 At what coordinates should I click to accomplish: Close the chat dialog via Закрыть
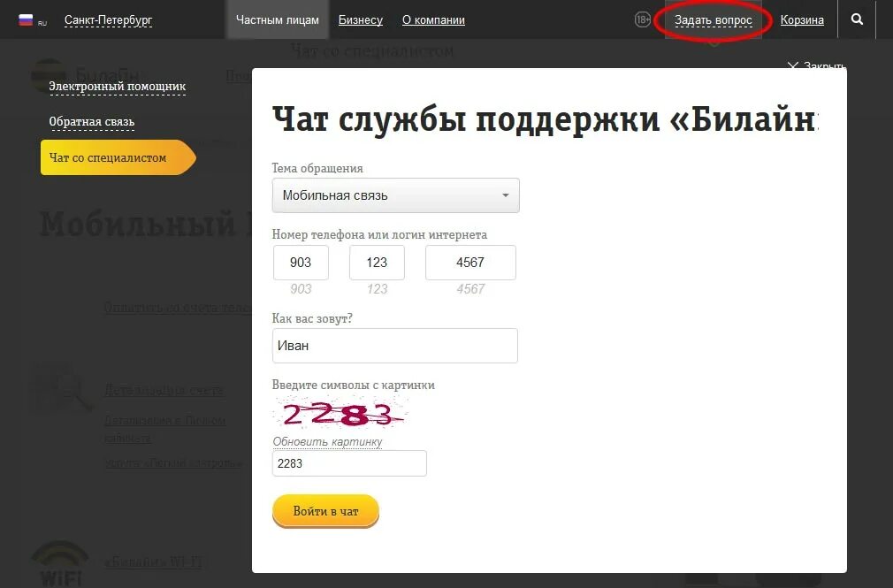[817, 65]
